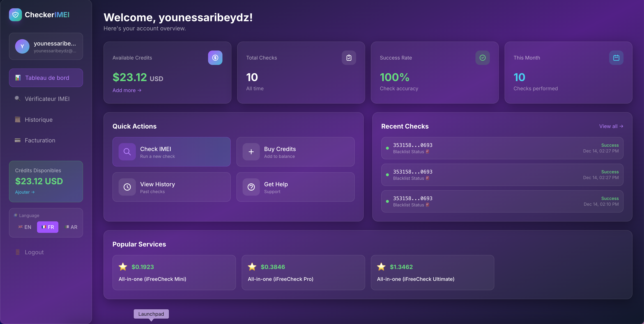Open the Facturation sidebar item

click(40, 140)
